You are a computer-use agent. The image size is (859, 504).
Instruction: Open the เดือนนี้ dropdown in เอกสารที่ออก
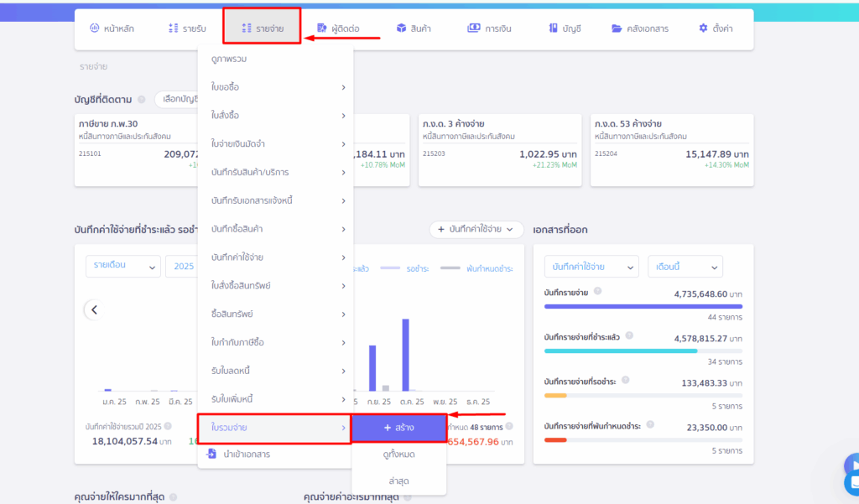pyautogui.click(x=685, y=267)
